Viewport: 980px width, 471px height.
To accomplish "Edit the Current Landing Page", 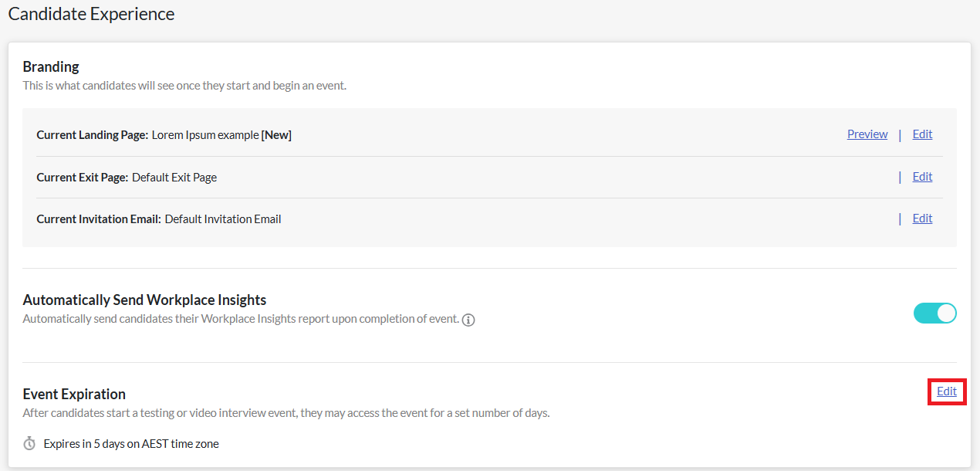I will coord(922,134).
